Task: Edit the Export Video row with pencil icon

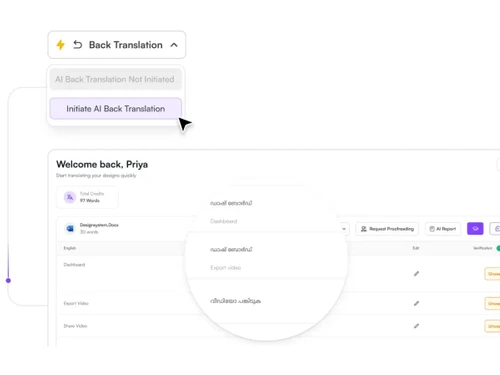Action: click(416, 303)
